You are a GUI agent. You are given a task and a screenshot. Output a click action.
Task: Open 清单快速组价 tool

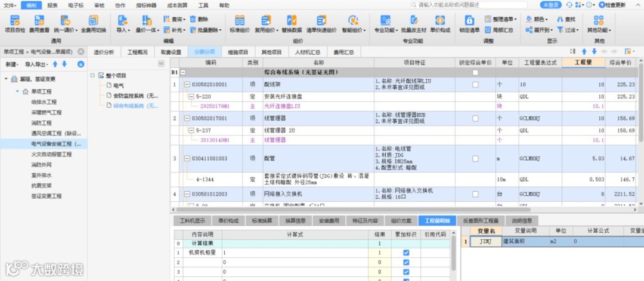click(321, 24)
